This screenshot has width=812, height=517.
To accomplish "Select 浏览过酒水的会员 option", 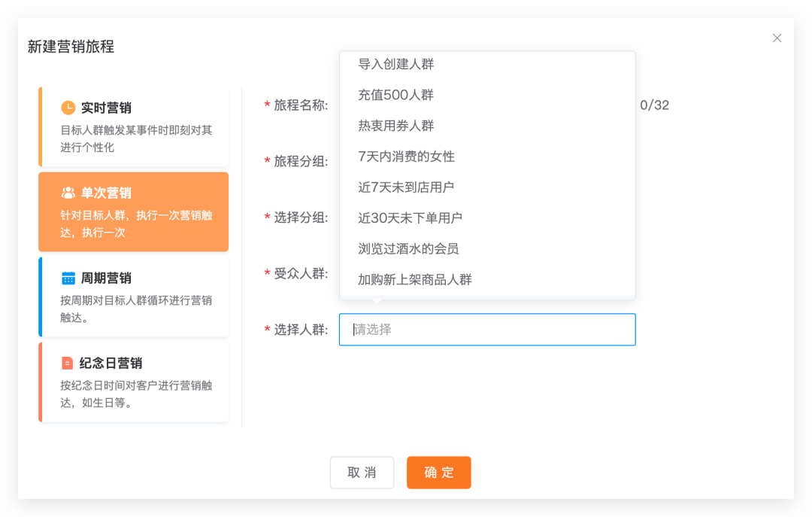I will 408,248.
